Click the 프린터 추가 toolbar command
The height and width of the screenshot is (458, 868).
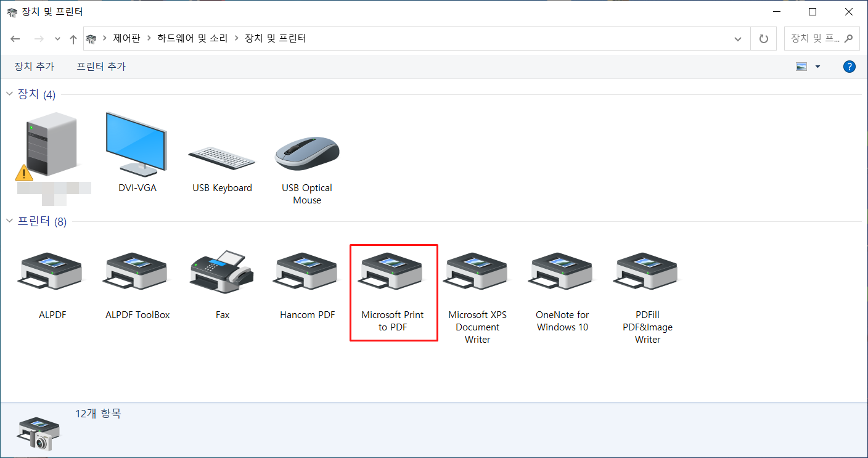[101, 67]
